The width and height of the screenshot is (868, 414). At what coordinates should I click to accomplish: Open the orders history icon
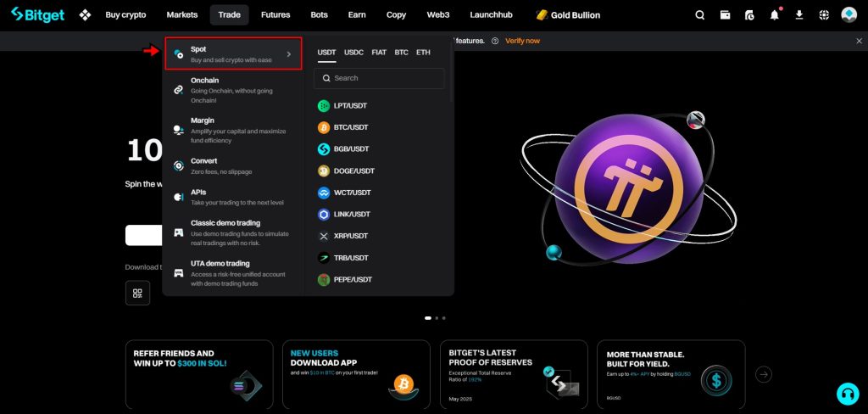coord(749,15)
